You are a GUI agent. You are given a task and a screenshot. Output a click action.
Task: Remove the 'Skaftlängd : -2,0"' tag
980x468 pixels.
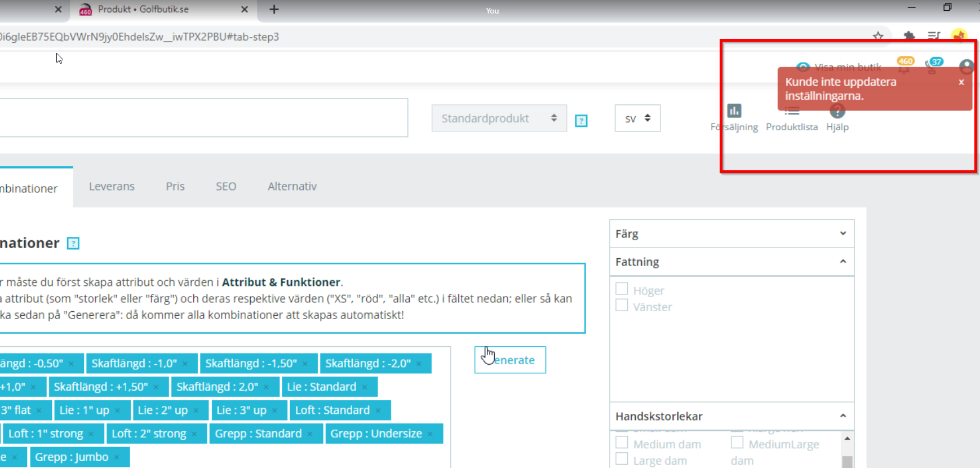coord(419,364)
